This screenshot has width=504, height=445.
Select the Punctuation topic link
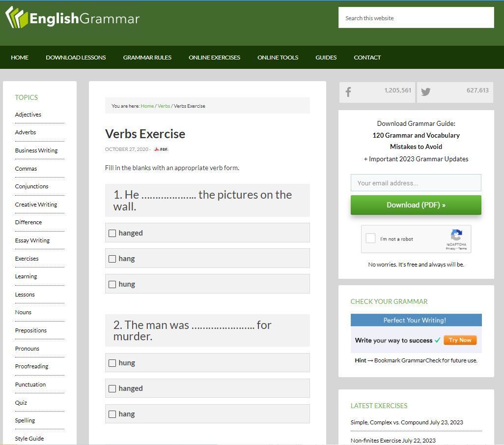click(x=30, y=385)
